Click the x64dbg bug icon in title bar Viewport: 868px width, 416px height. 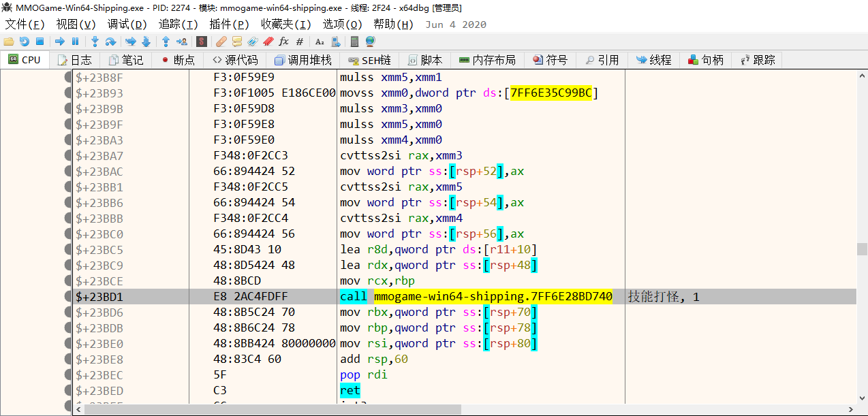click(x=6, y=7)
